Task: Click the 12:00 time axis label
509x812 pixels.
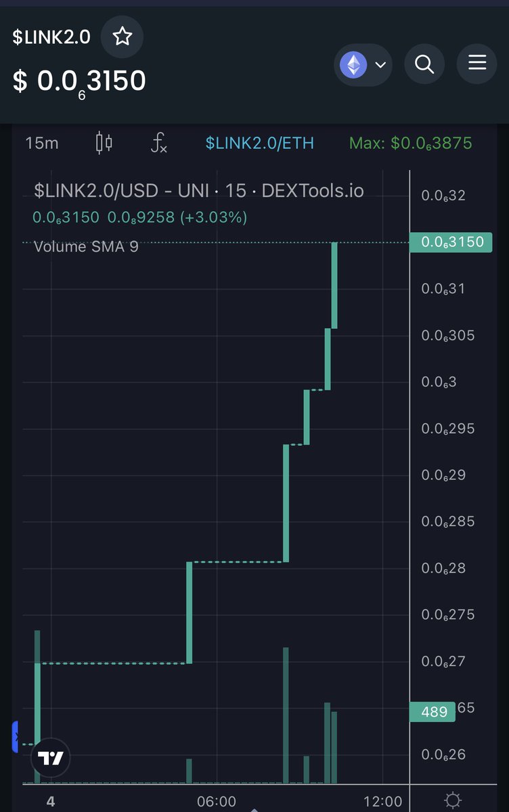Action: point(382,801)
